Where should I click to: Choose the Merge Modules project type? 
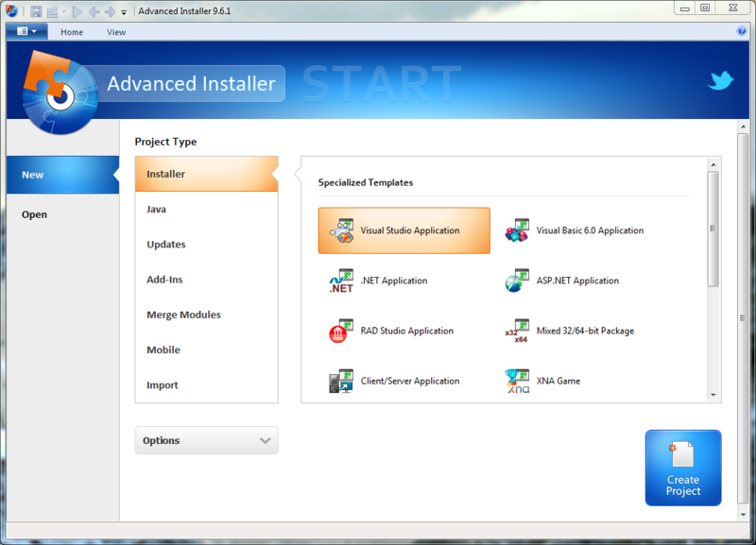[x=206, y=315]
